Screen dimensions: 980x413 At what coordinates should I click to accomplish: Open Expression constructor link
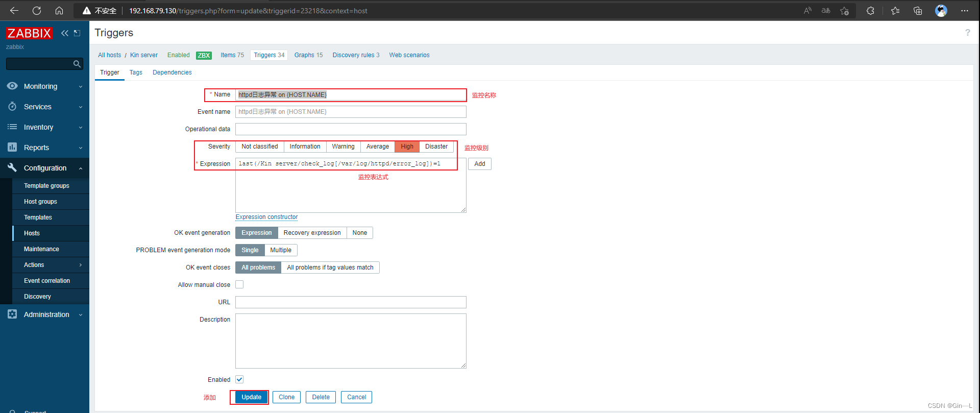tap(266, 217)
